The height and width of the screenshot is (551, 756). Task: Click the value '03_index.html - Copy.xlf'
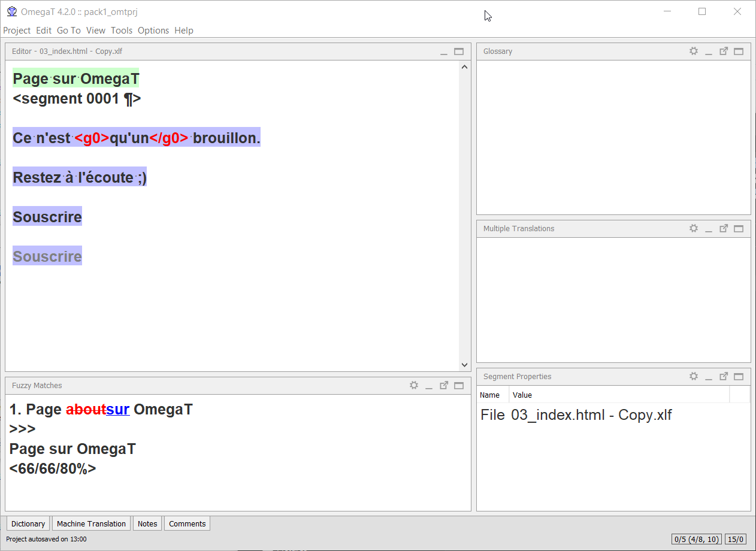[591, 415]
